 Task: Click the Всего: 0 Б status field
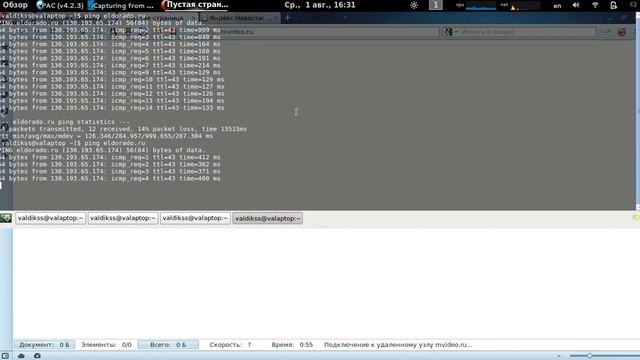[x=168, y=345]
